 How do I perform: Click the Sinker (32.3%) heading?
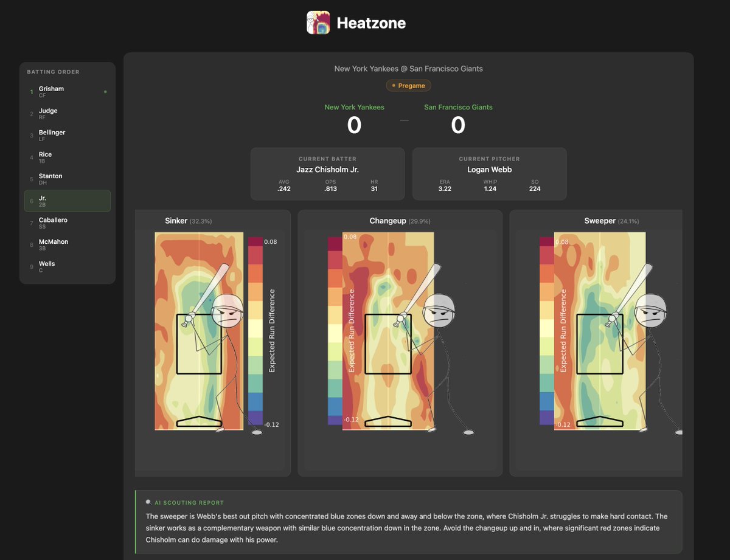188,221
